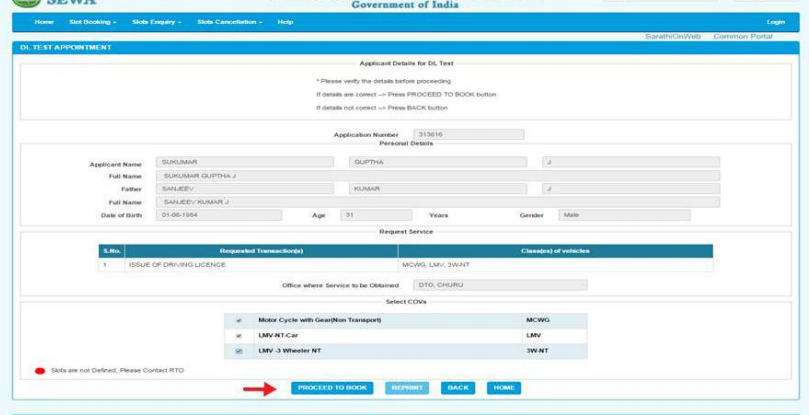Click the MCWG code cell

coord(555,321)
